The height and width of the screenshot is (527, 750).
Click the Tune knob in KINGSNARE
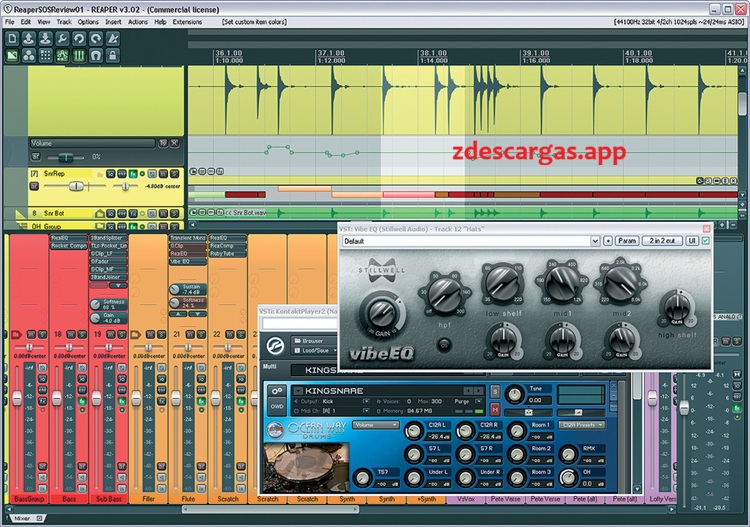pos(515,394)
